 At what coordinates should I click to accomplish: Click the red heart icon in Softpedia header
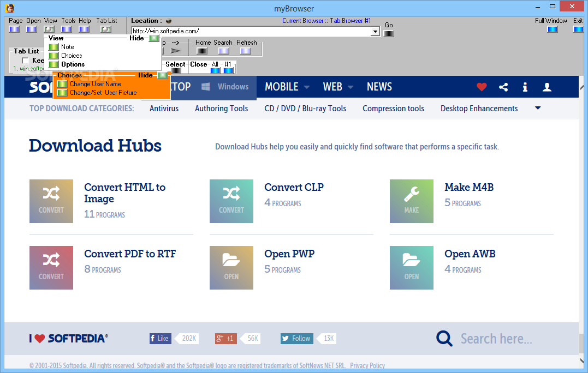click(482, 87)
